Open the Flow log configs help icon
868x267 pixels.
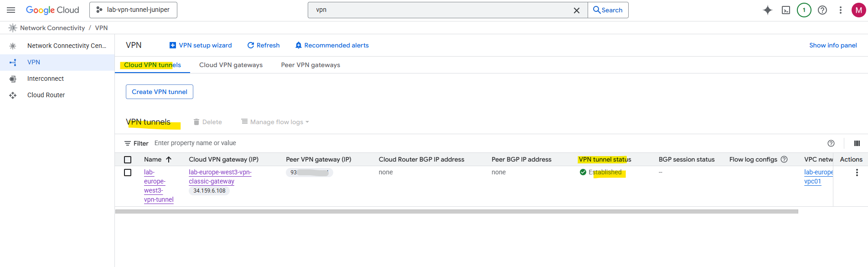(x=784, y=159)
